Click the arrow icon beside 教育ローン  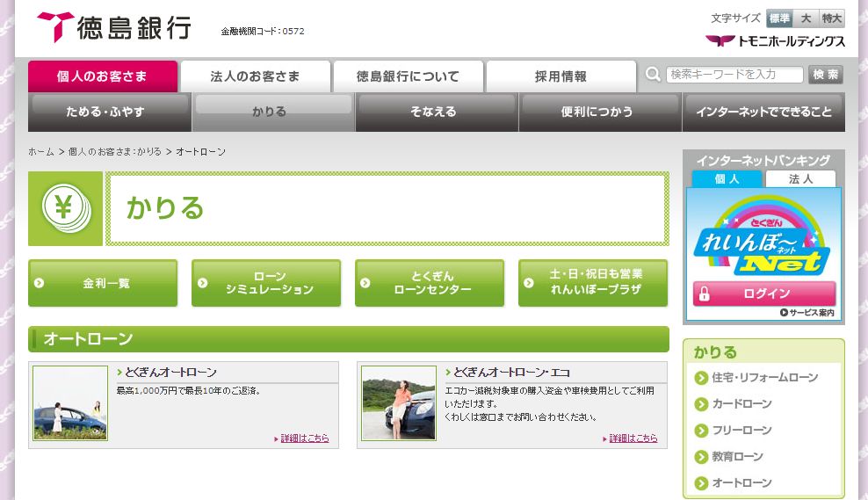tap(701, 457)
